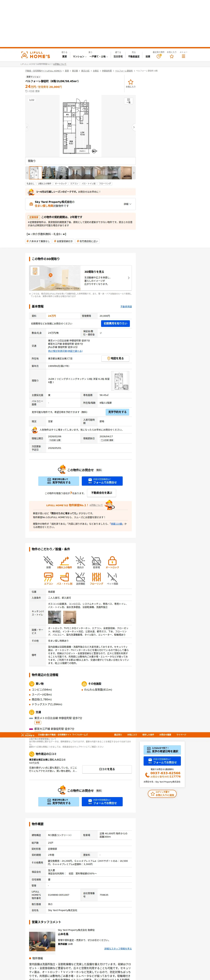Toggle お気に入り star beside the property title
210x980 pixels.
131,83
